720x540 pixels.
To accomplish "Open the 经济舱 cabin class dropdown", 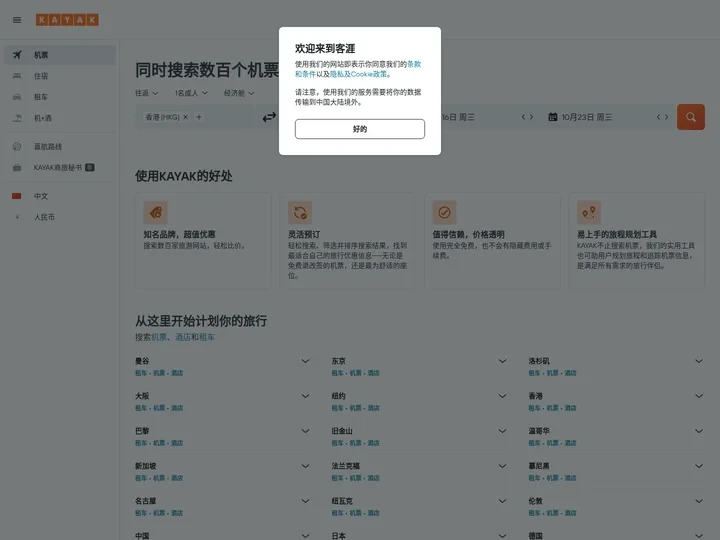I will click(239, 93).
